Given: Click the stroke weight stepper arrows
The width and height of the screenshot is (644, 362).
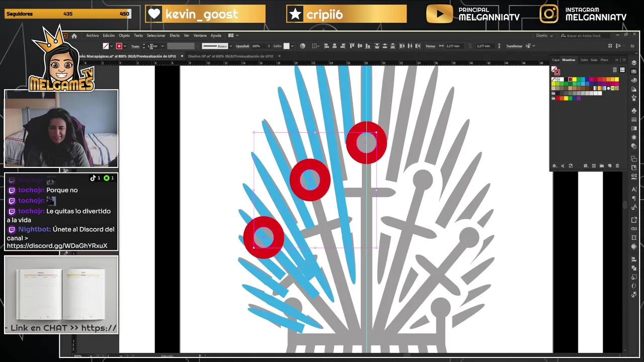Looking at the screenshot, I should 143,46.
